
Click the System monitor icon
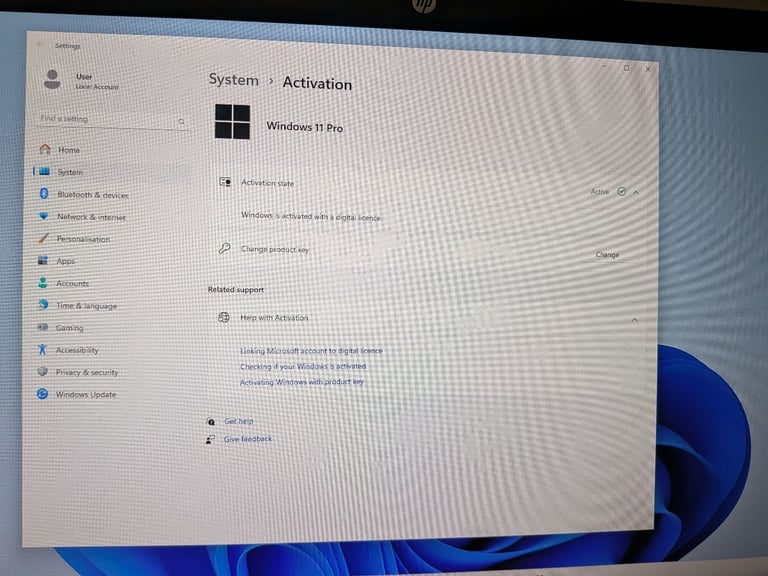[x=44, y=171]
